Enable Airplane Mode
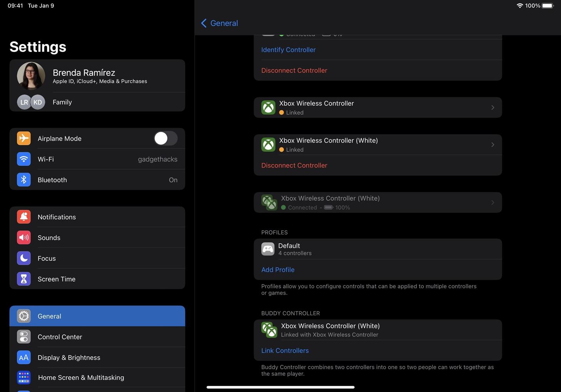 165,138
